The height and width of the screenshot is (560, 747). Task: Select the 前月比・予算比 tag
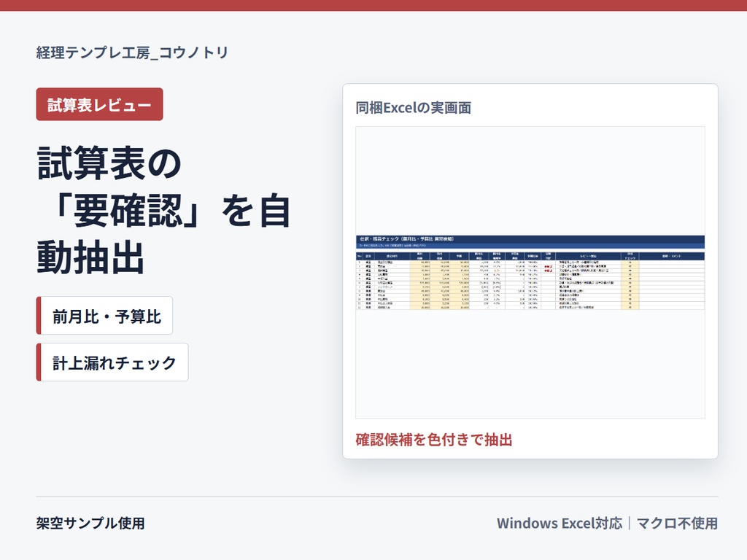click(x=104, y=316)
